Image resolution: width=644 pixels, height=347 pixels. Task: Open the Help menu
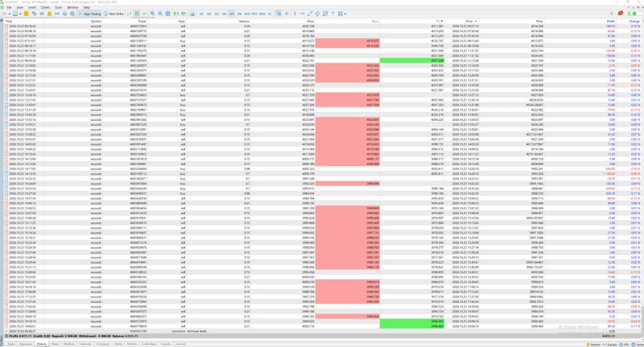coord(87,7)
